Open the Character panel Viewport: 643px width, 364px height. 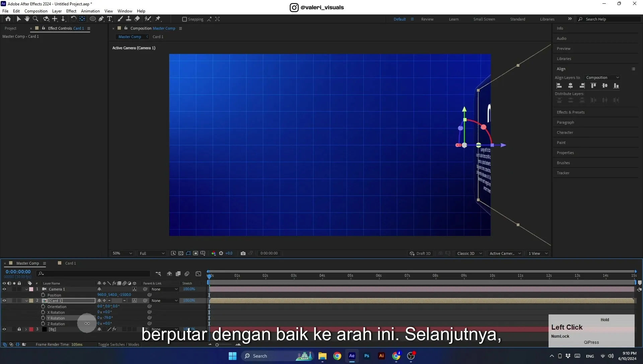[x=565, y=133]
